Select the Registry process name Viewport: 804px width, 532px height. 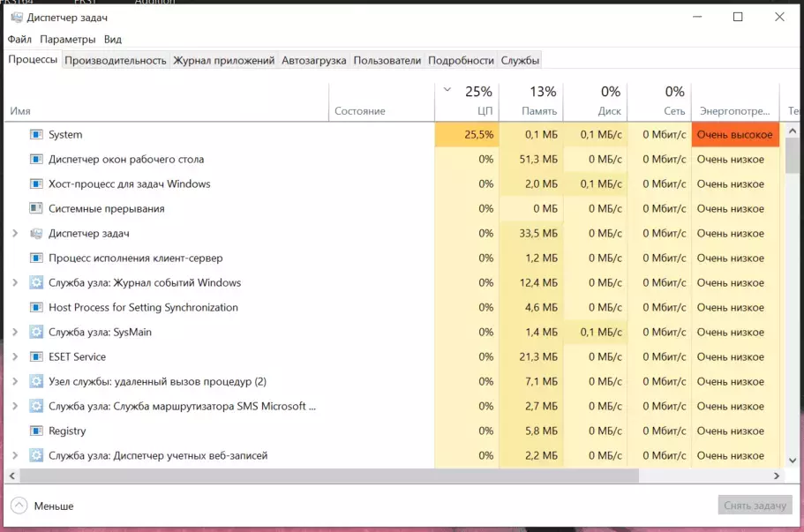[x=67, y=431]
